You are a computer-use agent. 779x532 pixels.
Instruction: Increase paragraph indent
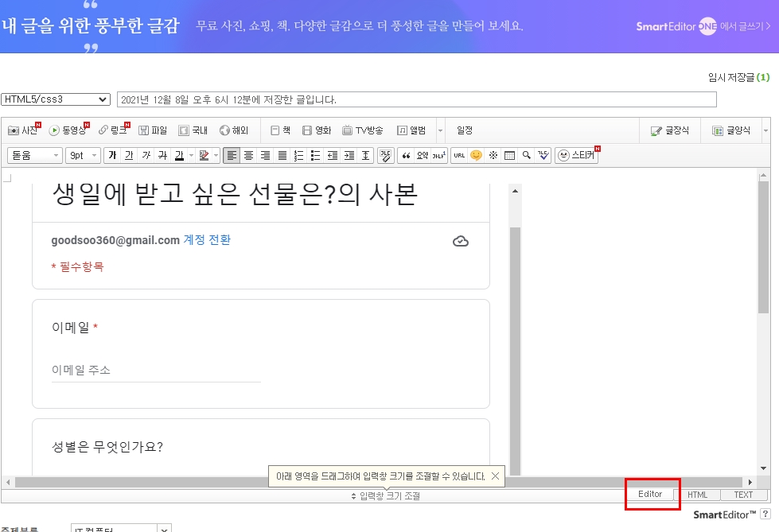coord(349,156)
